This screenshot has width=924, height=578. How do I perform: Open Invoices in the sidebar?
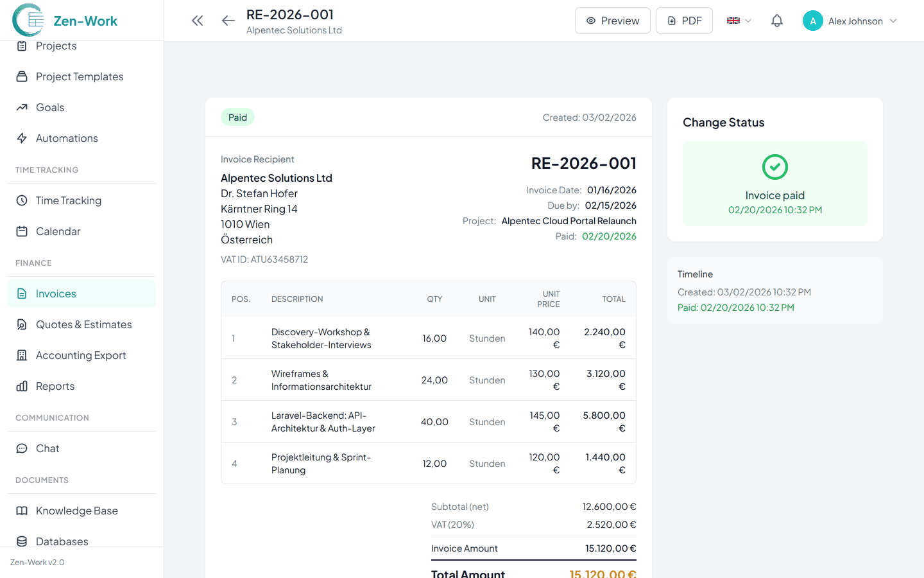(56, 293)
